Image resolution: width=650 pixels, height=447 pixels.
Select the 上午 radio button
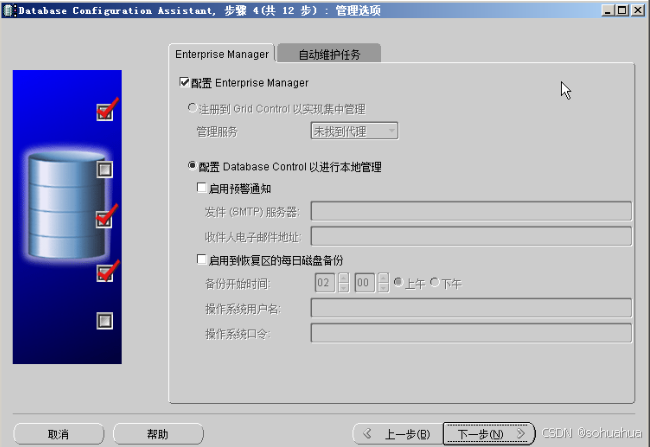tap(398, 282)
